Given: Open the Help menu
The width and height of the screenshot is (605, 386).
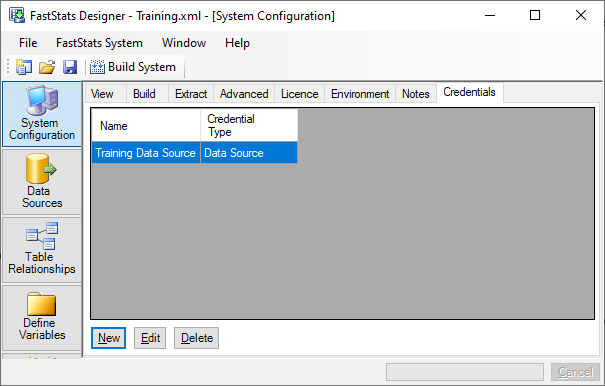Looking at the screenshot, I should tap(237, 43).
